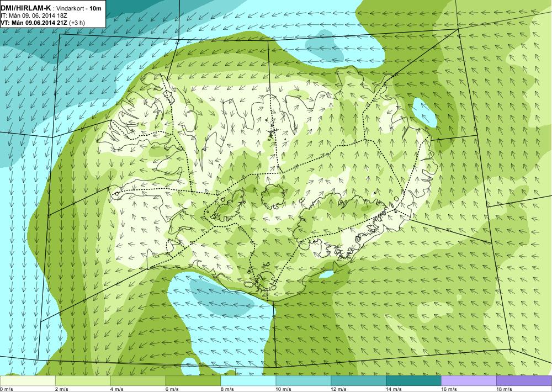Pick the teal 12–14 m/s legend swatch
Viewport: 552px width, 392px height.
[358, 381]
